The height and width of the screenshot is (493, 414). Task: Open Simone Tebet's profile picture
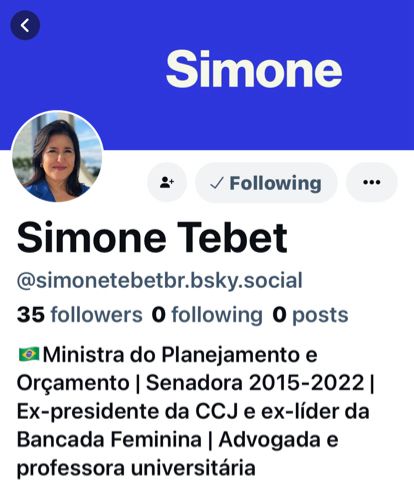point(57,157)
